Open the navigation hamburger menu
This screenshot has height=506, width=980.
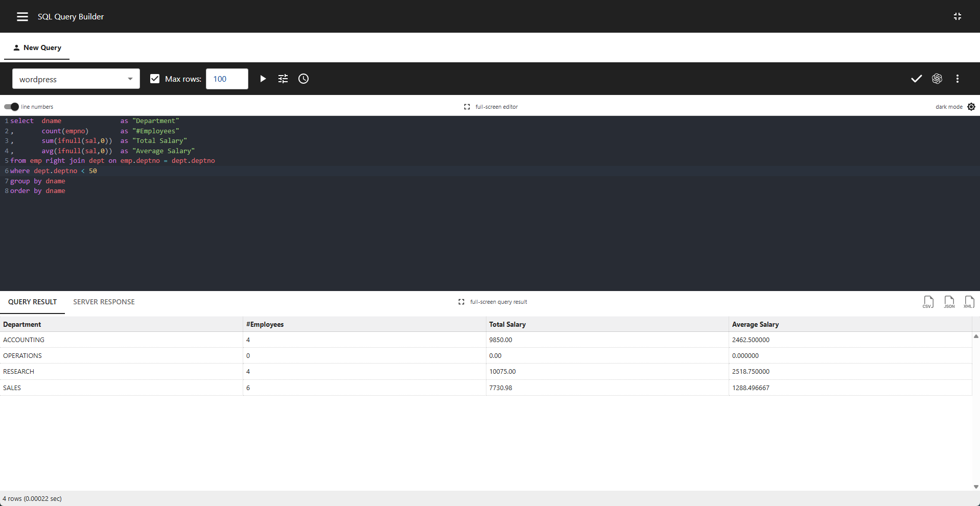point(22,16)
